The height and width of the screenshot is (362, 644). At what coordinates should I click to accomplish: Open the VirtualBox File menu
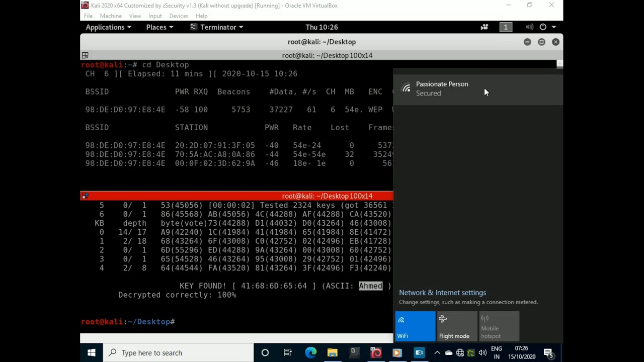pyautogui.click(x=88, y=16)
